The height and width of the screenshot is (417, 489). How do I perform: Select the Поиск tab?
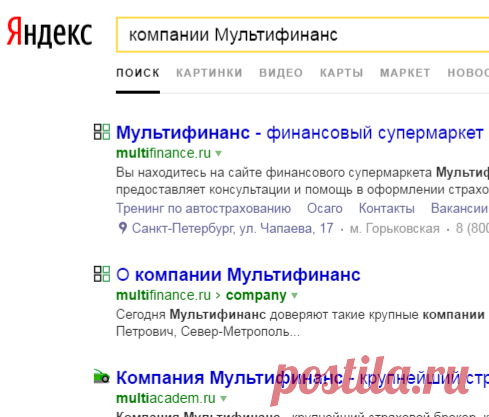[x=138, y=73]
